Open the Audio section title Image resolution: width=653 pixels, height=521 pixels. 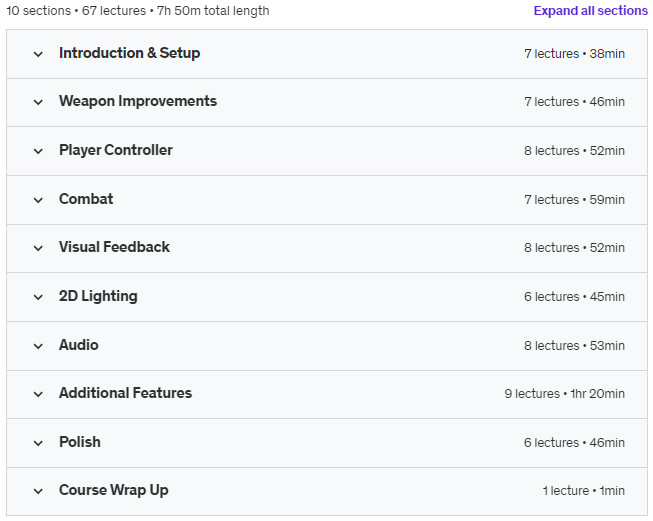(79, 345)
